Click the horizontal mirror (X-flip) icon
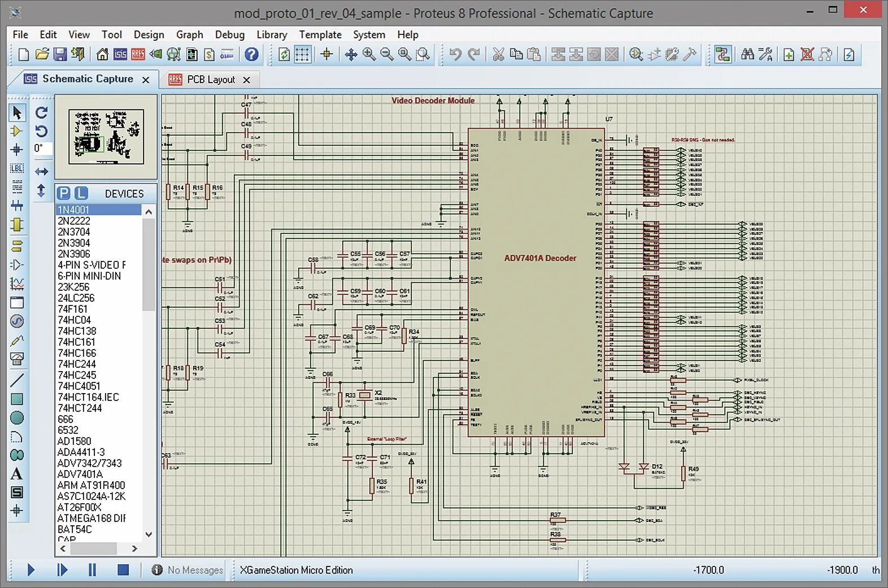Viewport: 888px width, 588px height. pos(41,171)
